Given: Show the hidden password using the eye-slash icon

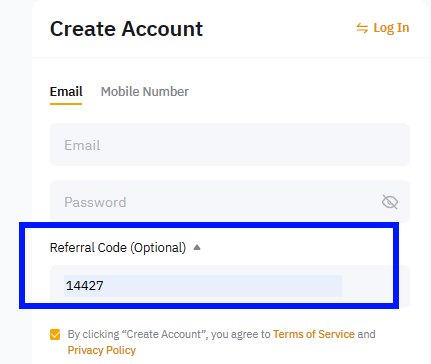Looking at the screenshot, I should [x=390, y=202].
